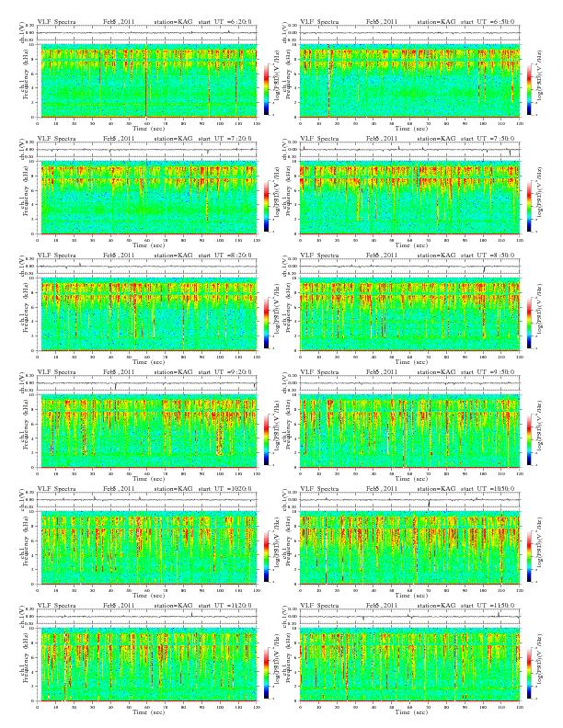Choose the spectrogram for start UT 10:20:0

pyautogui.click(x=147, y=548)
